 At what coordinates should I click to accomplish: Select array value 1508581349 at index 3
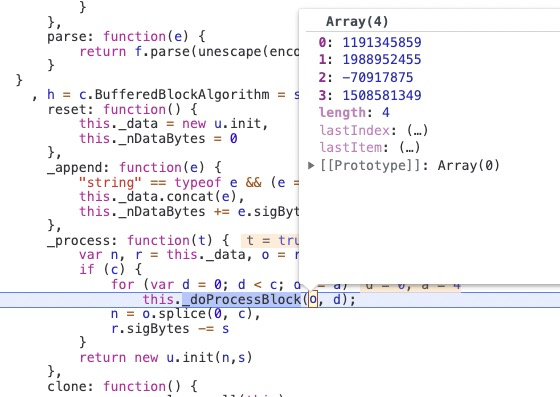pyautogui.click(x=382, y=95)
